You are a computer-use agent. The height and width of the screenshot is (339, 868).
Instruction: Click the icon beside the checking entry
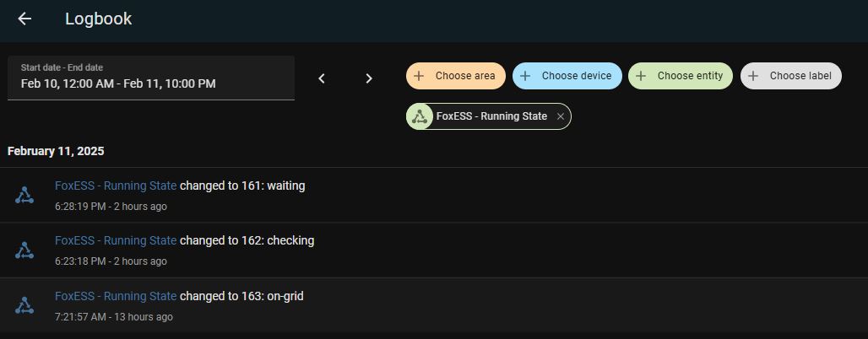(24, 250)
